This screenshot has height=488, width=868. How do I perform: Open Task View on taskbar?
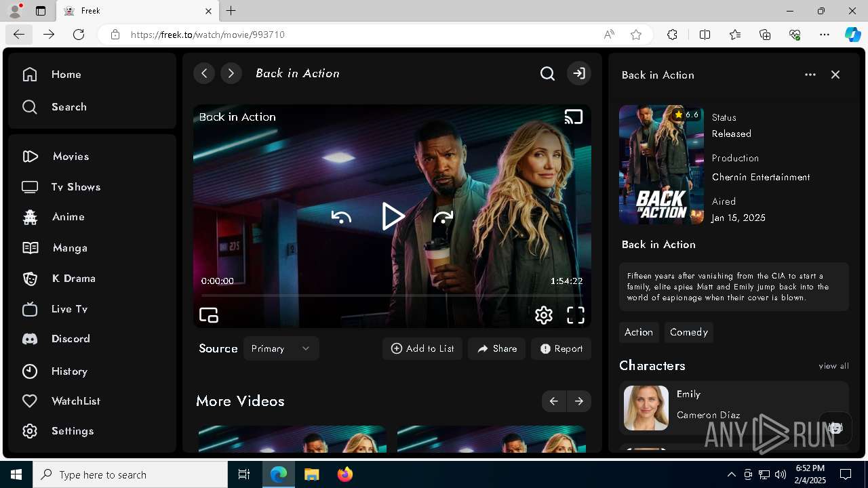(244, 474)
